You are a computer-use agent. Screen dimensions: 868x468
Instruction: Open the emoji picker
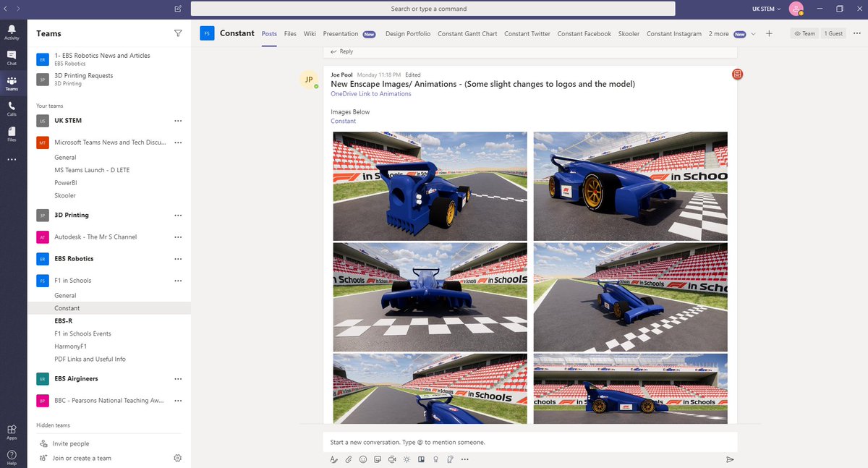[x=362, y=459]
